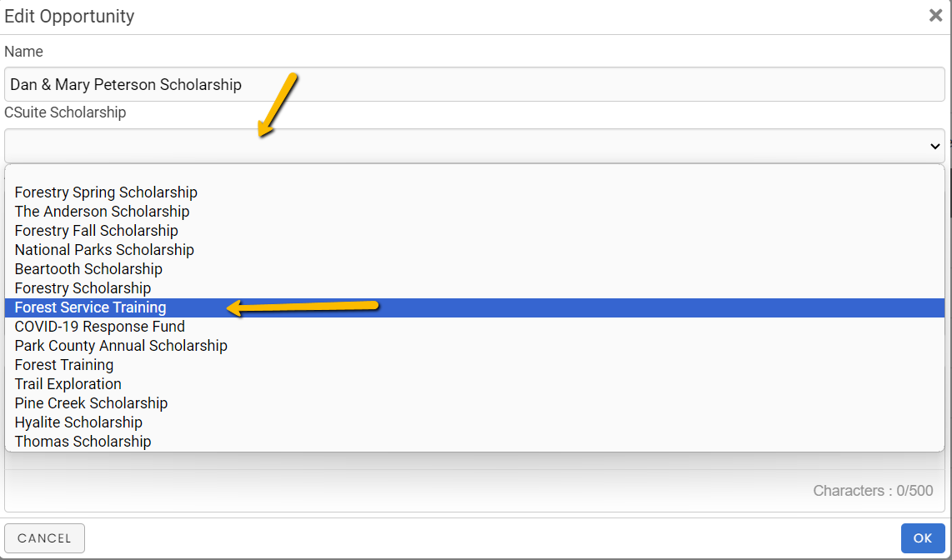Screen dimensions: 952x560
Task: Select Trail Exploration option
Action: [68, 384]
